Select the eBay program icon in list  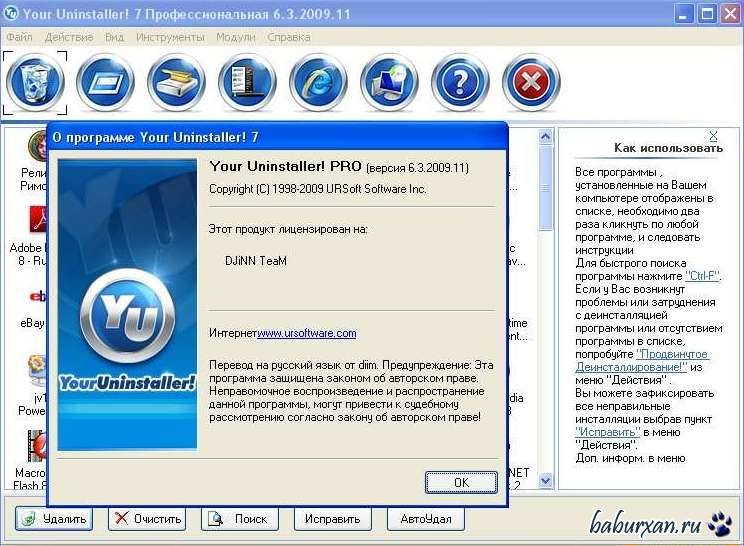38,296
